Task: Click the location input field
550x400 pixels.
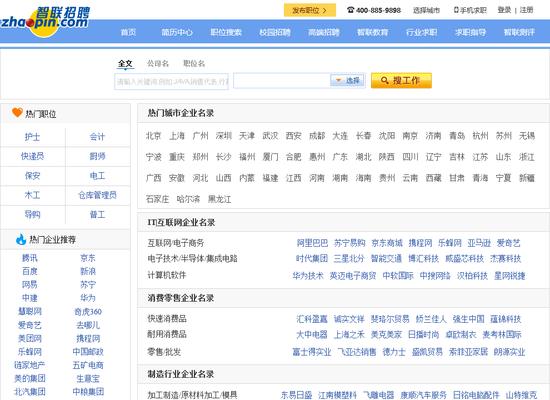Action: pyautogui.click(x=282, y=81)
